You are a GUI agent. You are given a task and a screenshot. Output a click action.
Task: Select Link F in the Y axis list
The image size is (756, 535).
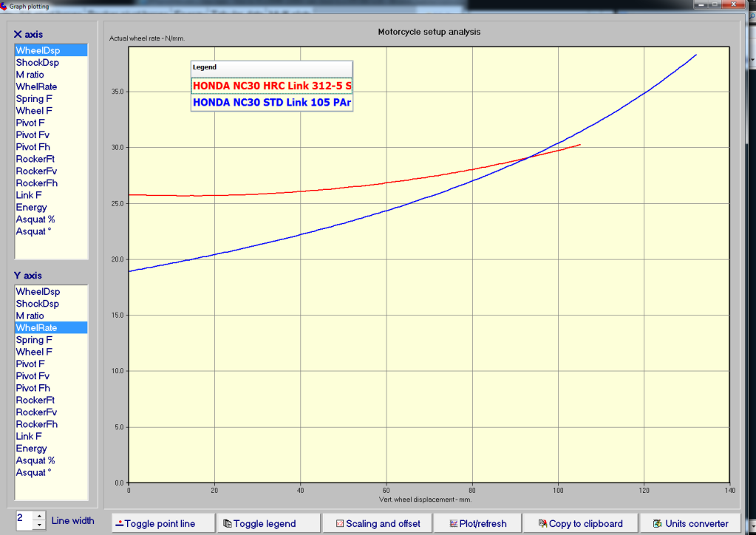coord(51,436)
